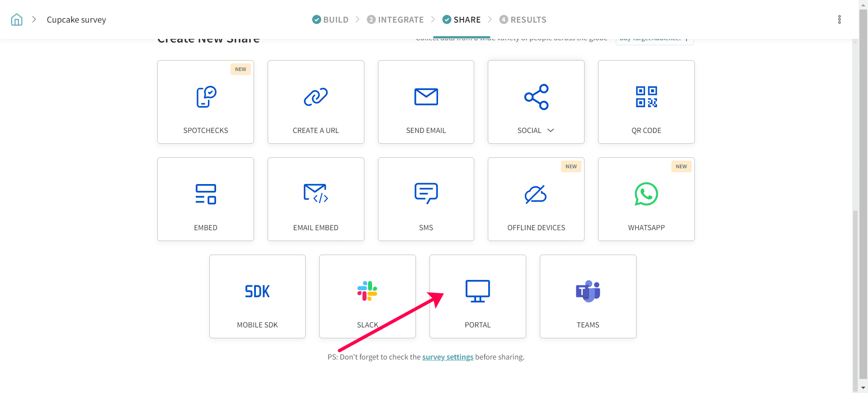The image size is (868, 393).
Task: Select the QR Code share icon
Action: tap(646, 97)
